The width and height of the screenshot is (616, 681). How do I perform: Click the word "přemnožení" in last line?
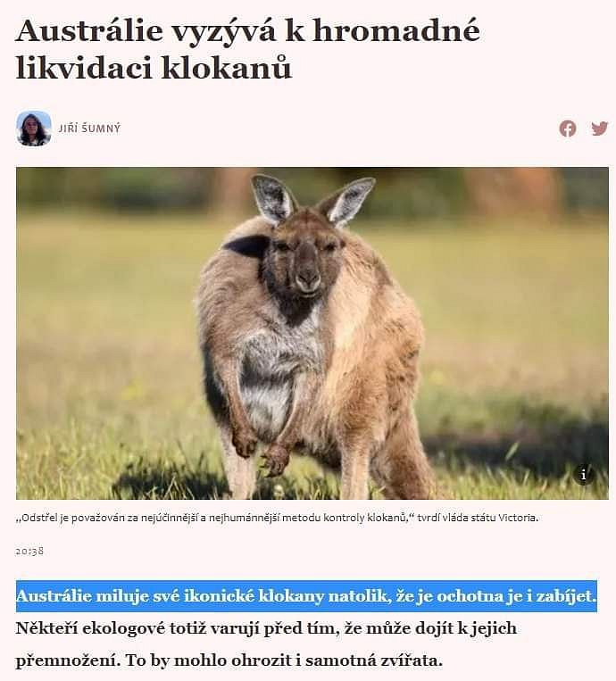(66, 661)
